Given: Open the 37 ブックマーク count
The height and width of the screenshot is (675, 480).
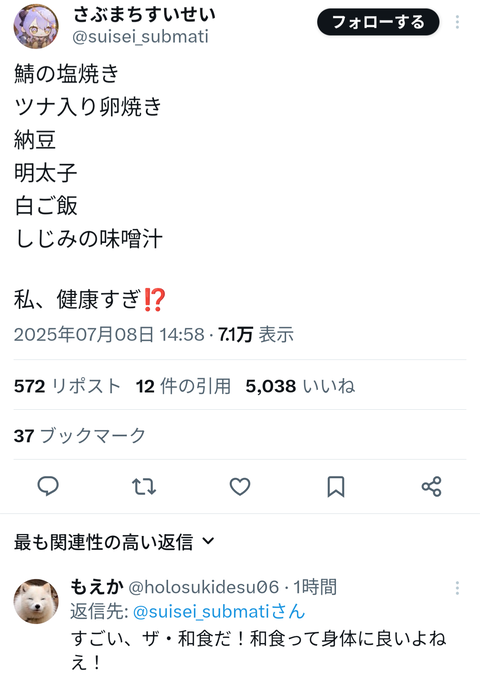Looking at the screenshot, I should (80, 436).
